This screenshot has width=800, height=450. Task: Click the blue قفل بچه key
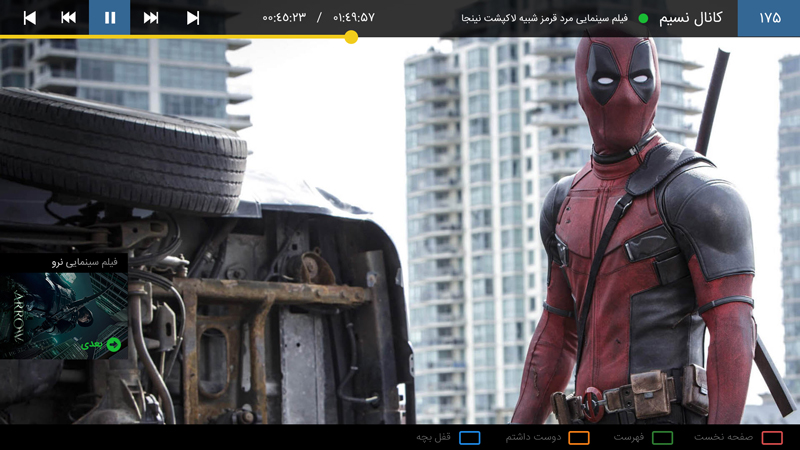coord(469,438)
